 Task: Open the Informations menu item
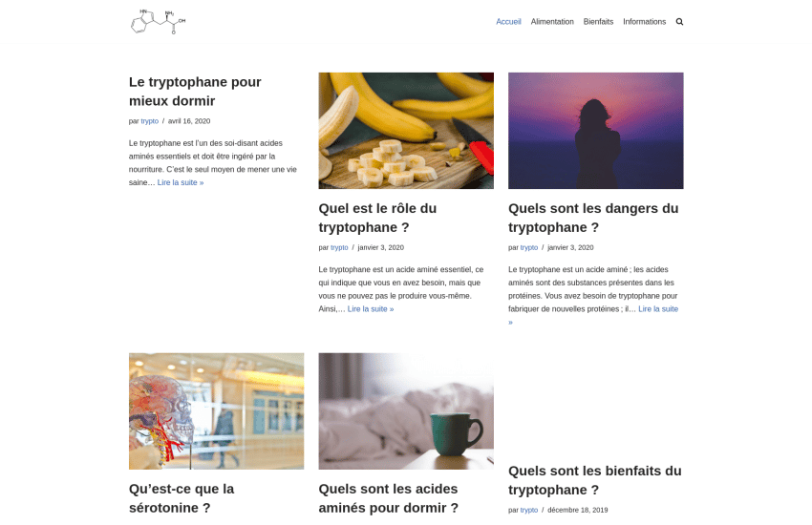tap(644, 22)
